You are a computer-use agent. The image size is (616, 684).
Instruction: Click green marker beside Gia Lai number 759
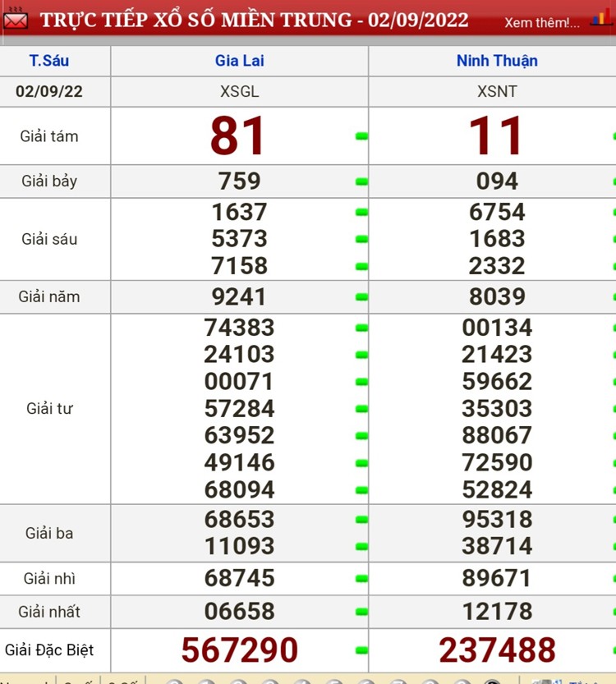[361, 181]
